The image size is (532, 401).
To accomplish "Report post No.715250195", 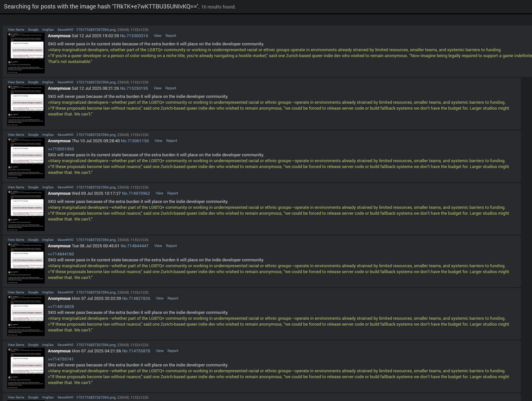I will (171, 88).
